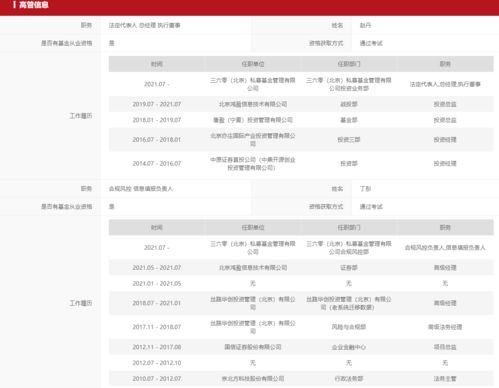Click the date cell 2021.05 - 2021.07
Viewport: 499px width, 388px height.
point(157,268)
